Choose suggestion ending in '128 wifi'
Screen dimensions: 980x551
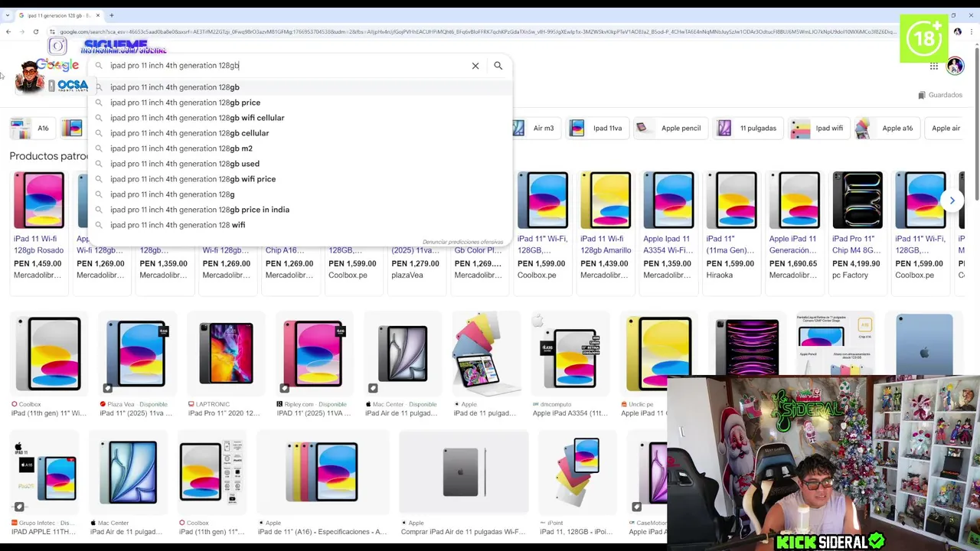pos(300,225)
